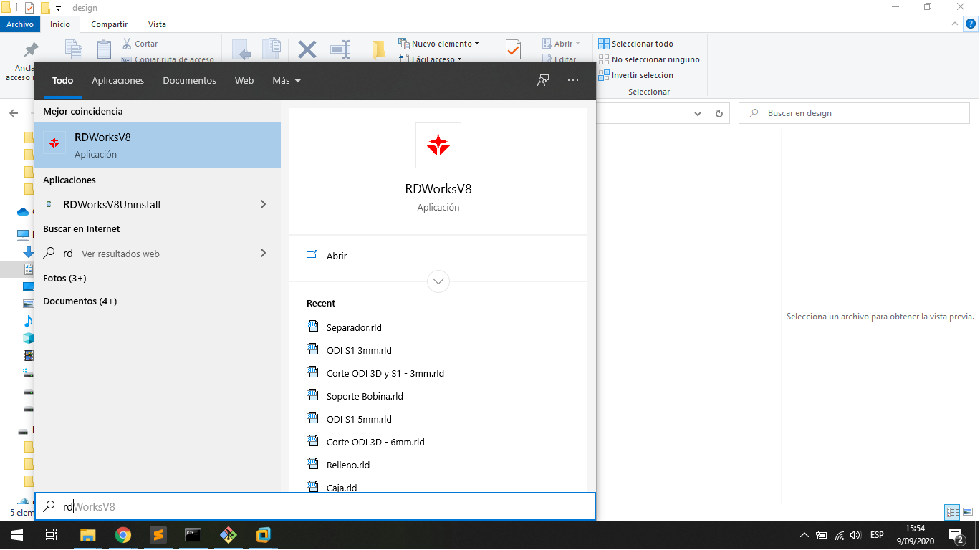Open the Nuevo elemento dropdown in the ribbon
The height and width of the screenshot is (550, 980).
point(439,44)
